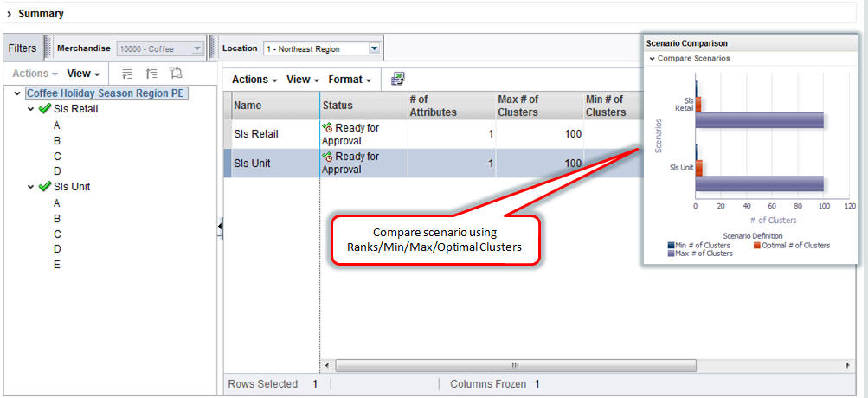Collapse the Coffee Holiday Season Region PE node
Image resolution: width=868 pixels, height=398 pixels.
(x=17, y=93)
